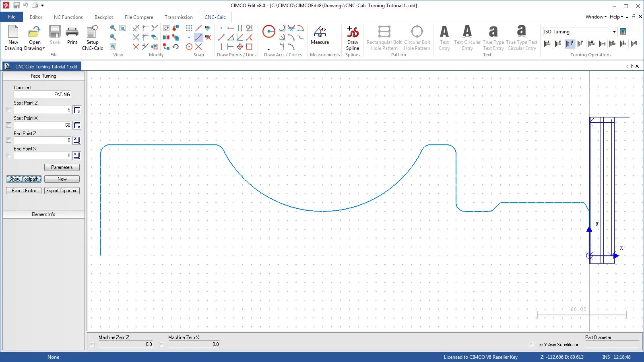
Task: Click the New button in Face Turning panel
Action: (62, 179)
